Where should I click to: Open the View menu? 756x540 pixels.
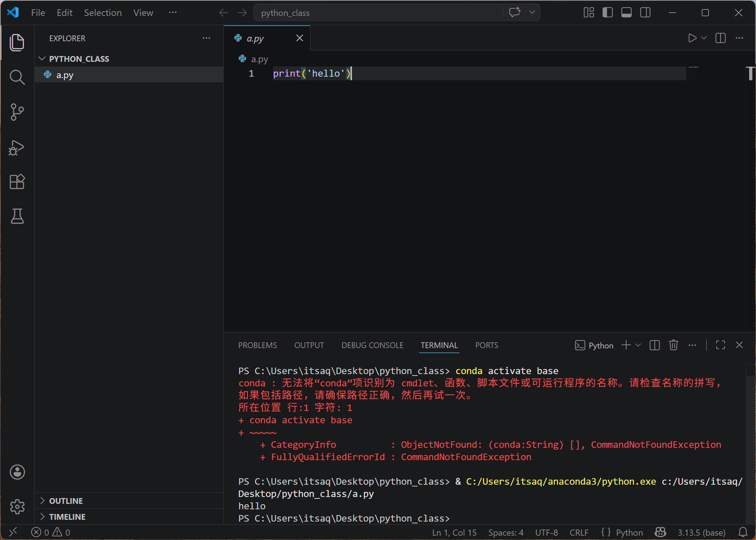[x=143, y=13]
